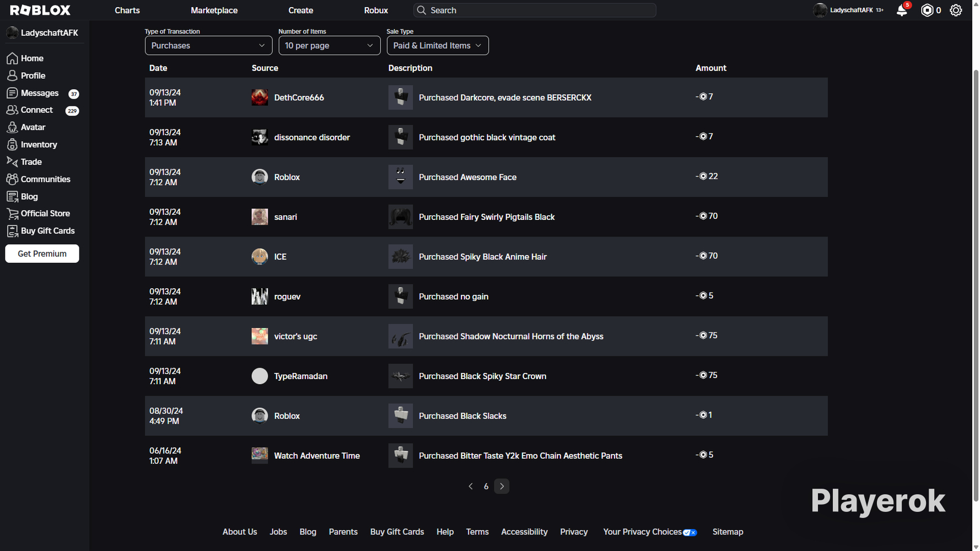Click the Communities sidebar icon
Viewport: 980px width, 551px height.
click(12, 179)
